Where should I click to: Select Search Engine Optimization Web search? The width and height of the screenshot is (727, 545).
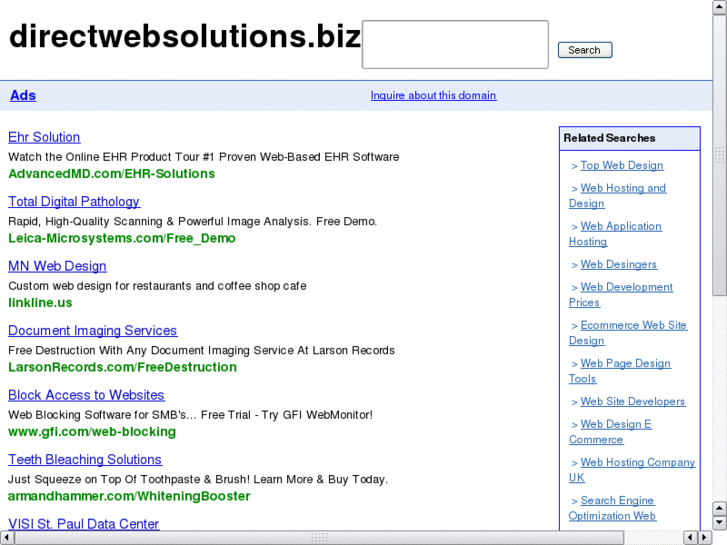[612, 508]
